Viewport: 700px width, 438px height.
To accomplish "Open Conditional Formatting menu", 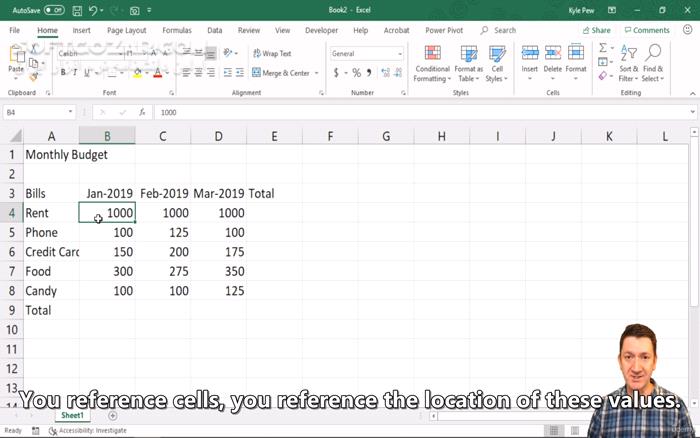I will point(432,64).
